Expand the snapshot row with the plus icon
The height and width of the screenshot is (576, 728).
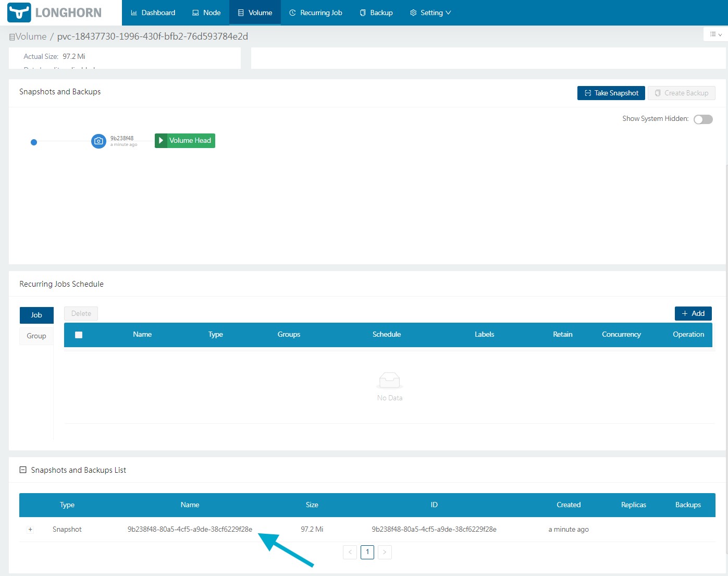point(30,529)
